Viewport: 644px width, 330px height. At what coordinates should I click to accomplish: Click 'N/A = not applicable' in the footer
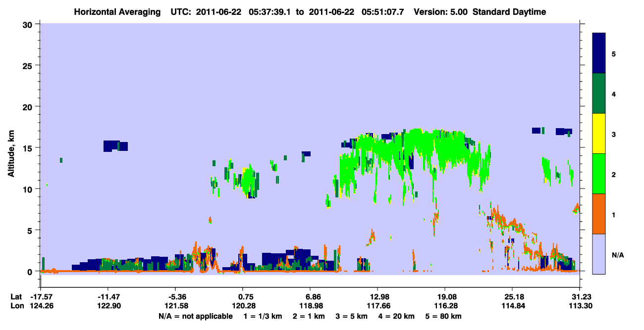[x=195, y=316]
